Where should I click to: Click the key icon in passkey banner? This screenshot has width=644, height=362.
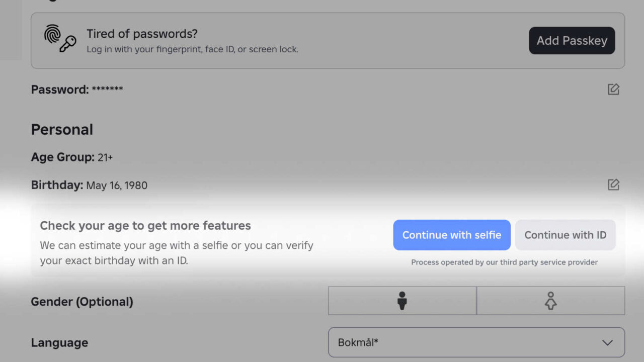pos(67,44)
